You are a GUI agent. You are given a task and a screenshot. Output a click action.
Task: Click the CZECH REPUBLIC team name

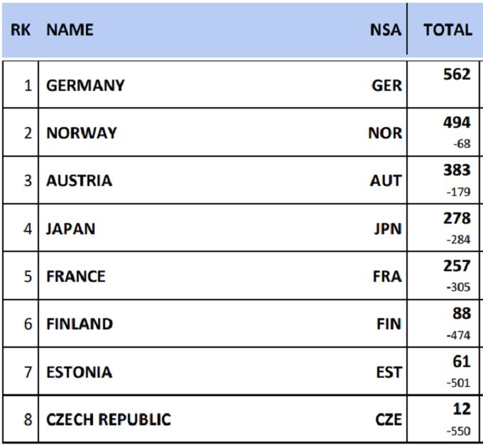coord(109,420)
